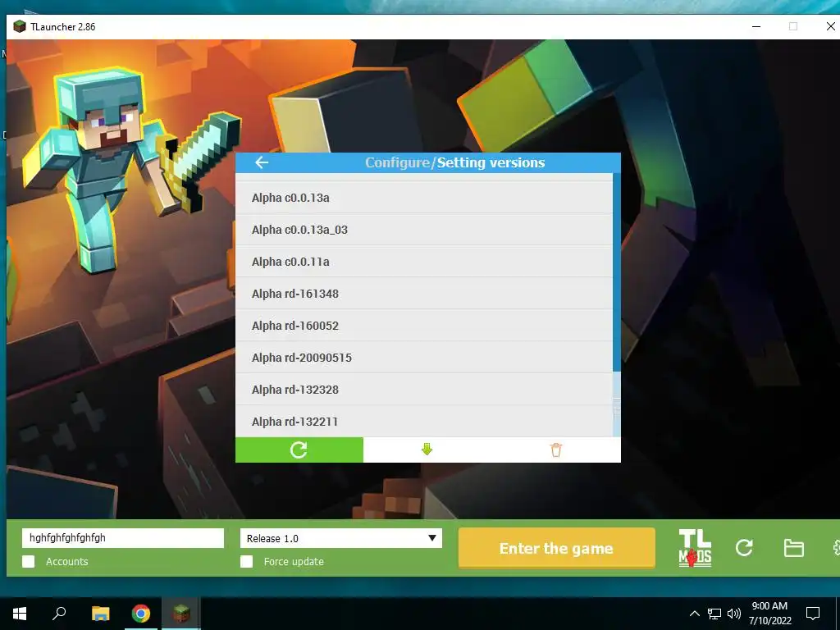Show hidden system tray icons
Viewport: 840px width, 630px height.
tap(694, 614)
